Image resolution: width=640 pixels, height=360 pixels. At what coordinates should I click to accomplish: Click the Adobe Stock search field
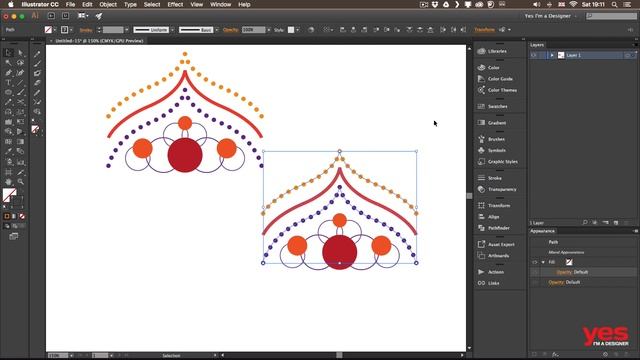tap(611, 16)
